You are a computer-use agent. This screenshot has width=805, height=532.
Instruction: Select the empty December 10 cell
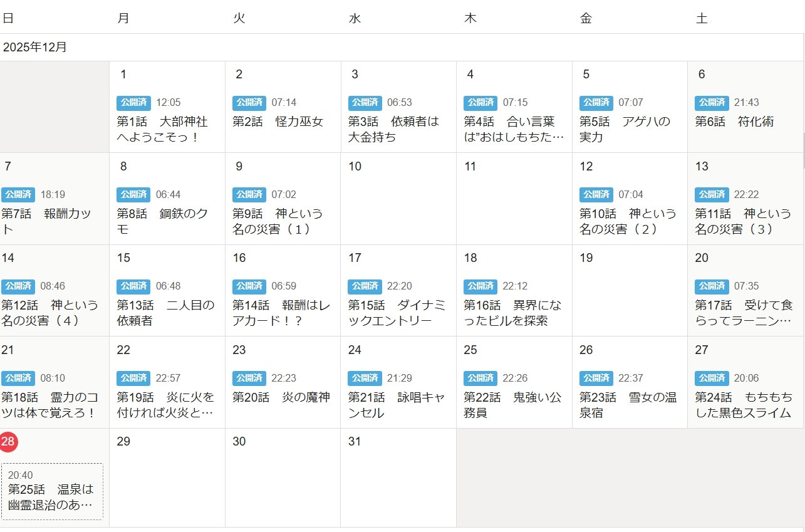398,207
